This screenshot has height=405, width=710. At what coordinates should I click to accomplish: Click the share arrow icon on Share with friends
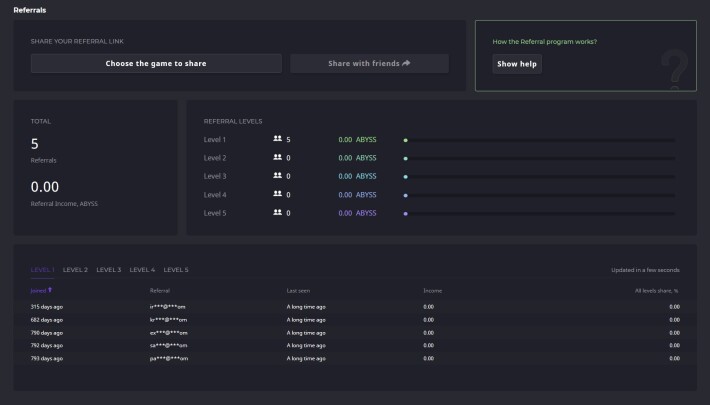406,63
